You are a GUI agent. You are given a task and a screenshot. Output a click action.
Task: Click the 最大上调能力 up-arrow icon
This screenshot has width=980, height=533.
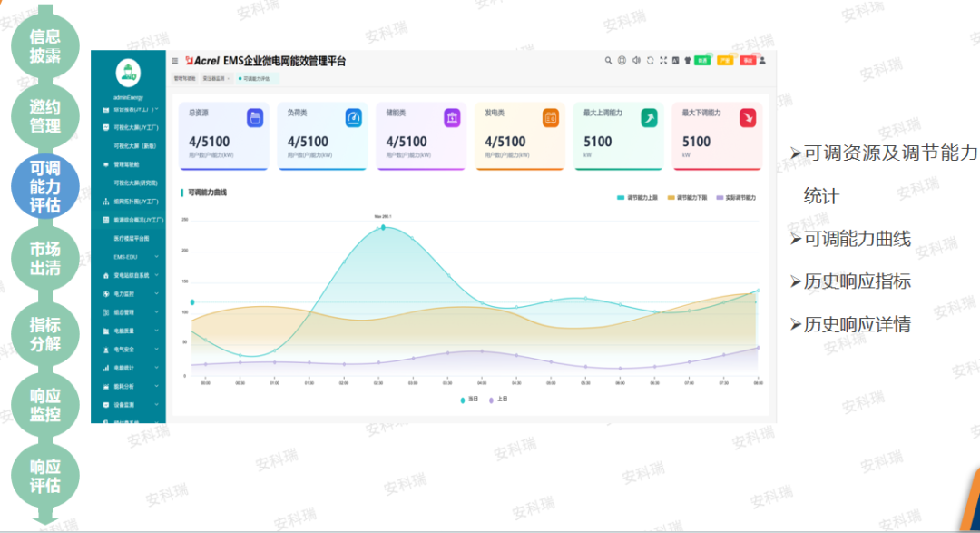point(650,118)
